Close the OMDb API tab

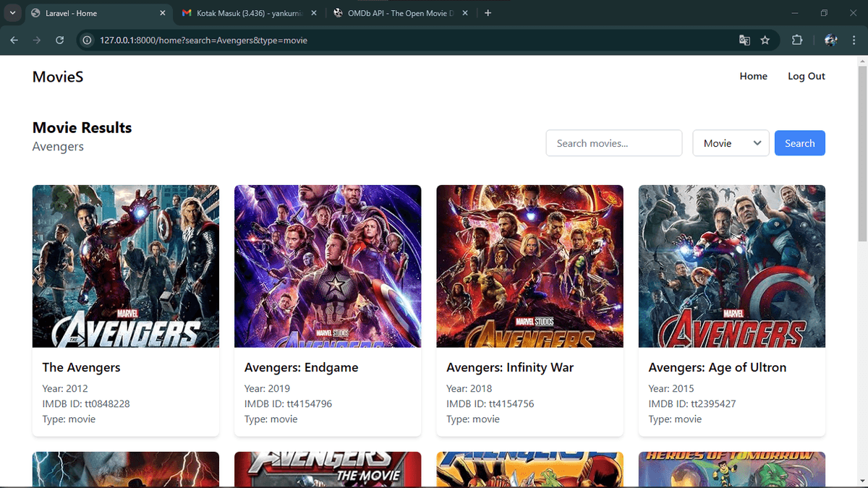(465, 13)
